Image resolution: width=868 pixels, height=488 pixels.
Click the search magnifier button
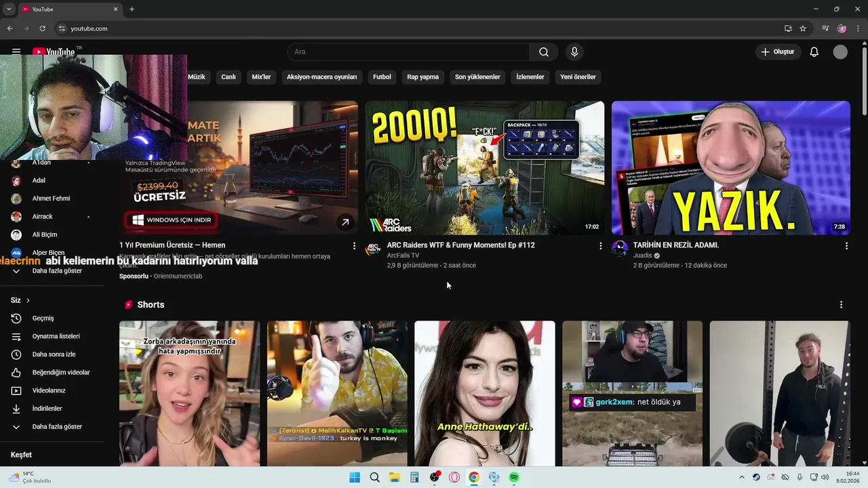(544, 52)
